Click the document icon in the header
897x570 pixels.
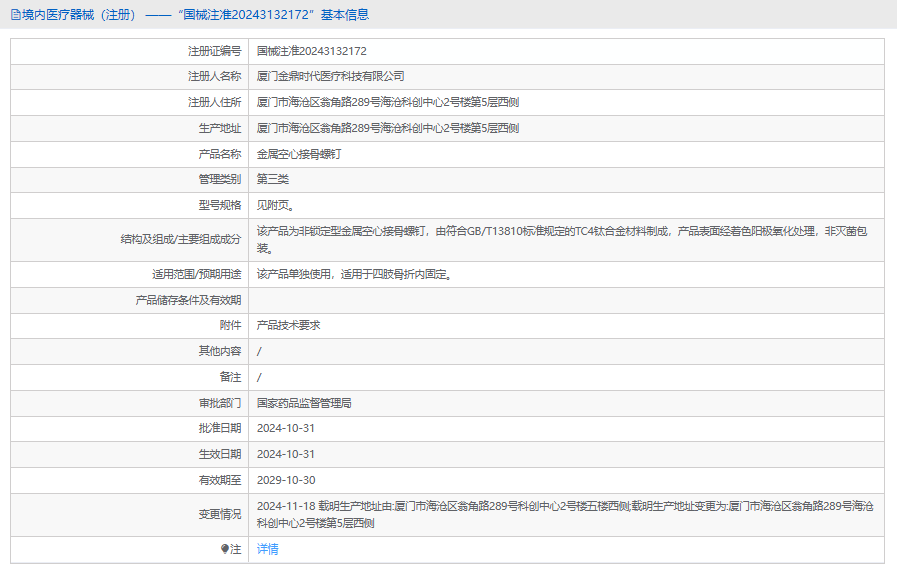(15, 15)
